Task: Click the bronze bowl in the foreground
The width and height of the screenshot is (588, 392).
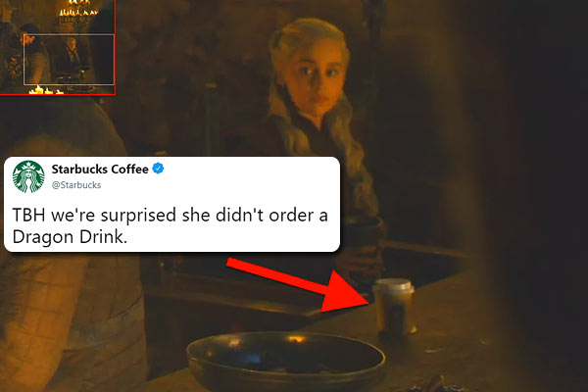Action: [x=286, y=360]
